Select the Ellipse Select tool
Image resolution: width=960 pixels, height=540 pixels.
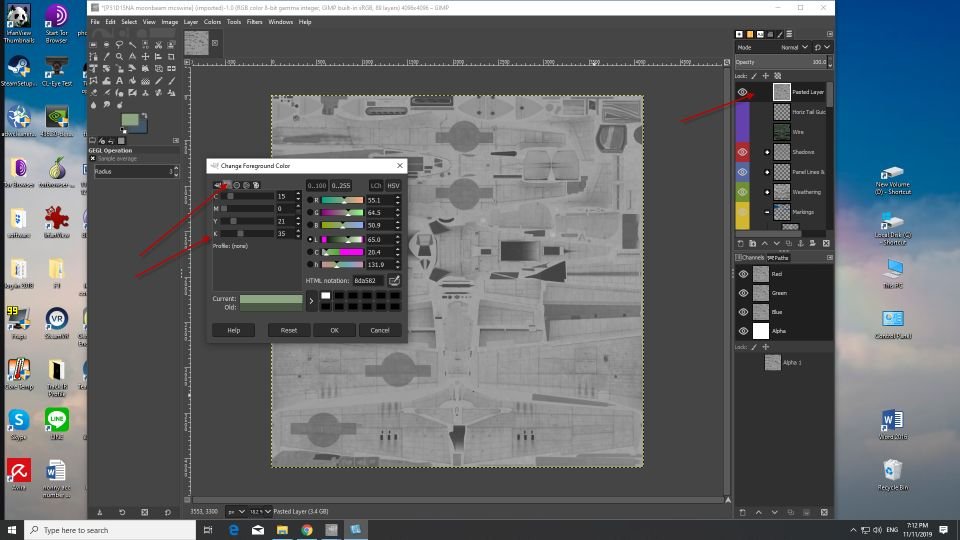(107, 45)
